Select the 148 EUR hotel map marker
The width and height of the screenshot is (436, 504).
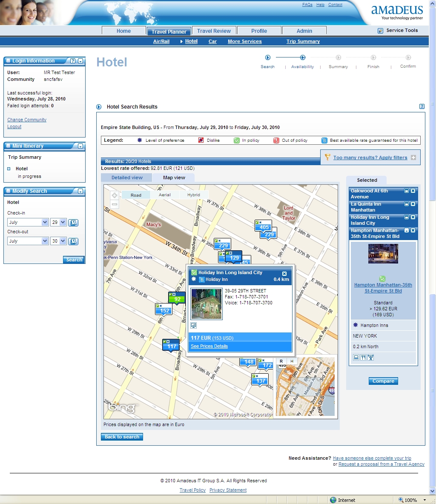coord(248,361)
